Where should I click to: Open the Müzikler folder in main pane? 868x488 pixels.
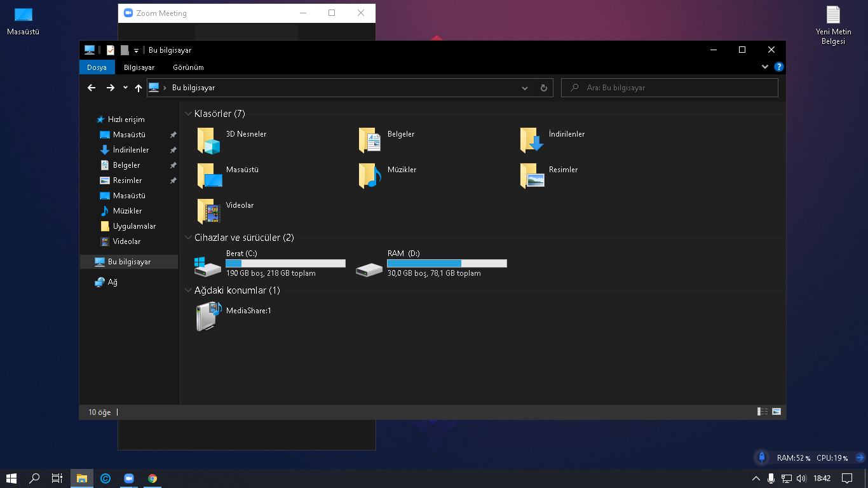point(388,175)
